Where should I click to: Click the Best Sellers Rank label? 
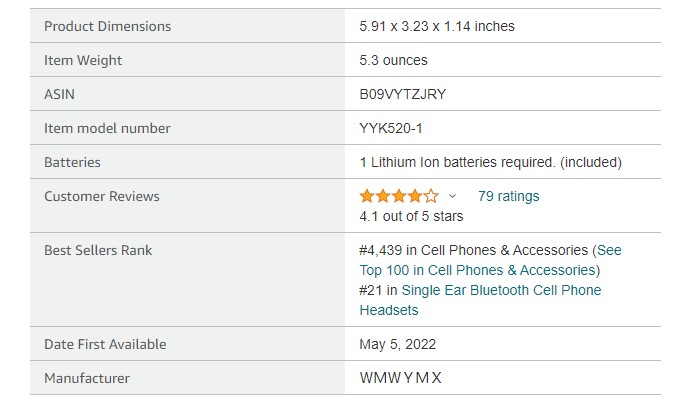tap(98, 250)
